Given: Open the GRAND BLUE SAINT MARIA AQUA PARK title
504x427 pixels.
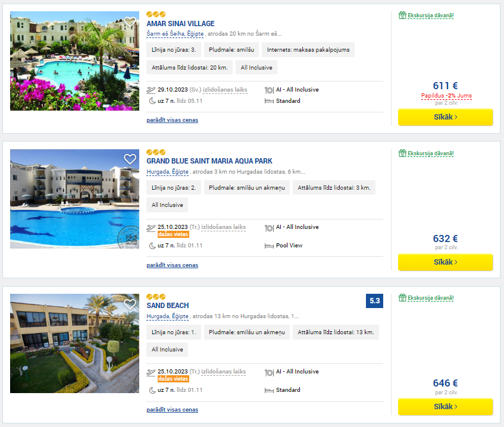Looking at the screenshot, I should [209, 161].
